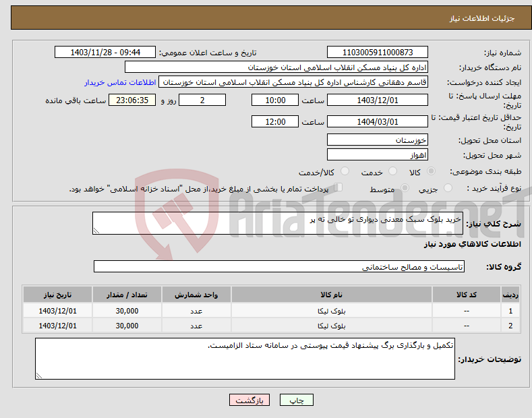Click the buyer organization name field
532x418 pixels.
tap(276, 67)
